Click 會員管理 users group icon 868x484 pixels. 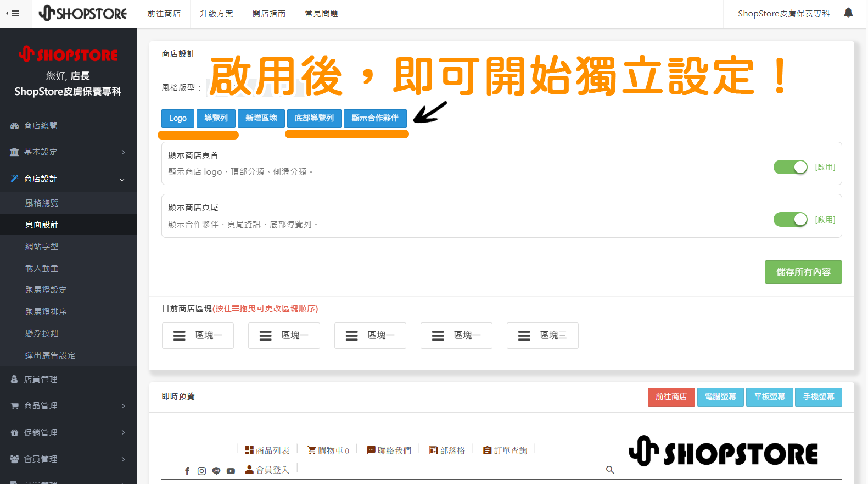pyautogui.click(x=14, y=459)
